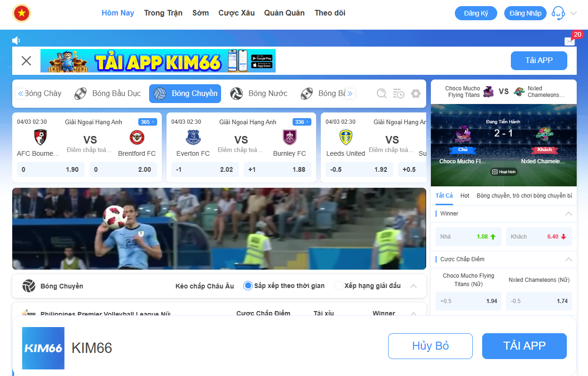Collapse the Winner market section
This screenshot has width=588, height=376.
tap(568, 214)
